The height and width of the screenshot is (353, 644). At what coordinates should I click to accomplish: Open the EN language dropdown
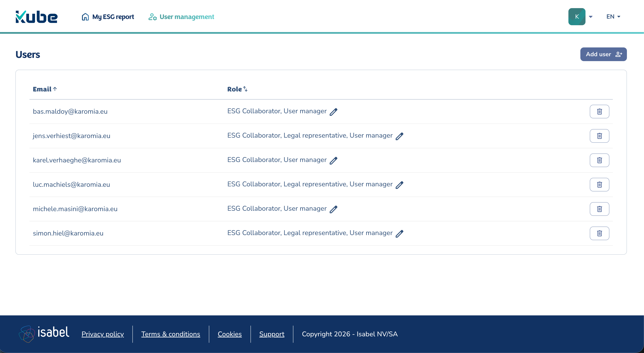click(x=613, y=16)
